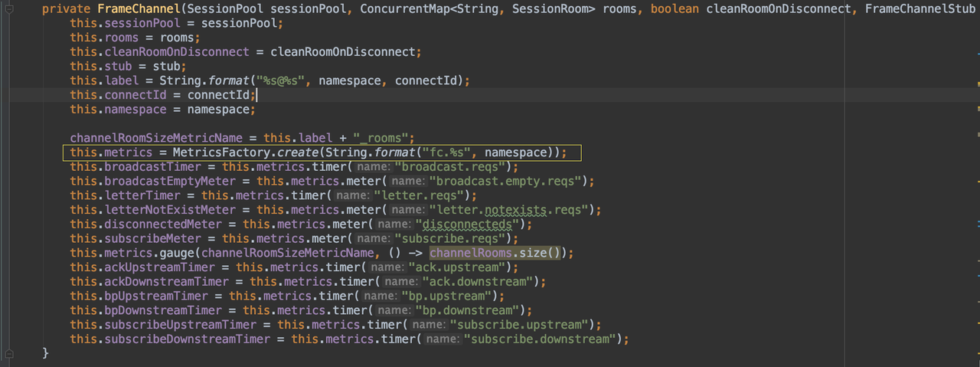Click the ackUpstreamTimer field name

[x=159, y=267]
